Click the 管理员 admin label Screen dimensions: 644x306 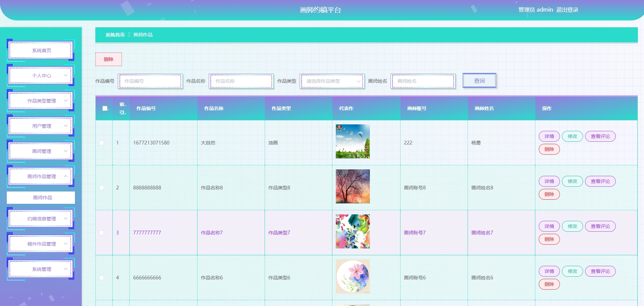536,10
